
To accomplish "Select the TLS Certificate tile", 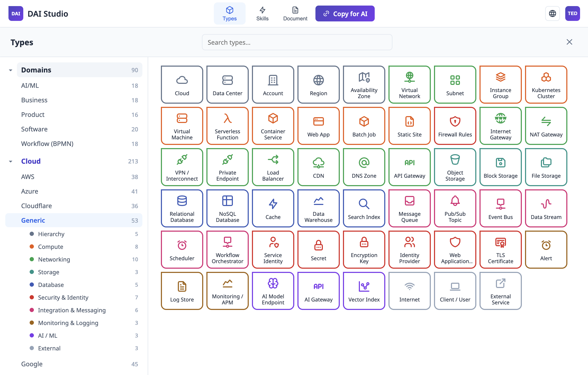I will [x=500, y=250].
